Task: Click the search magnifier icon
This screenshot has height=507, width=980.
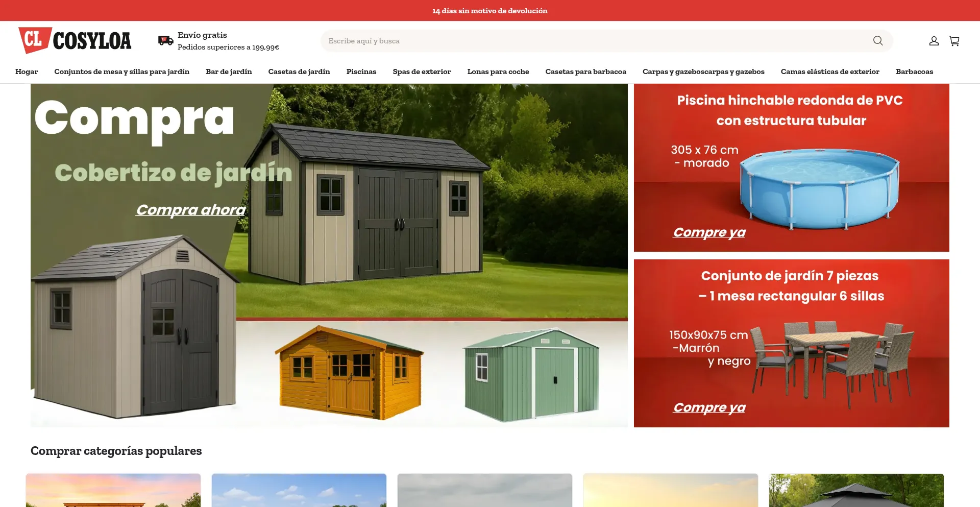Action: click(878, 41)
